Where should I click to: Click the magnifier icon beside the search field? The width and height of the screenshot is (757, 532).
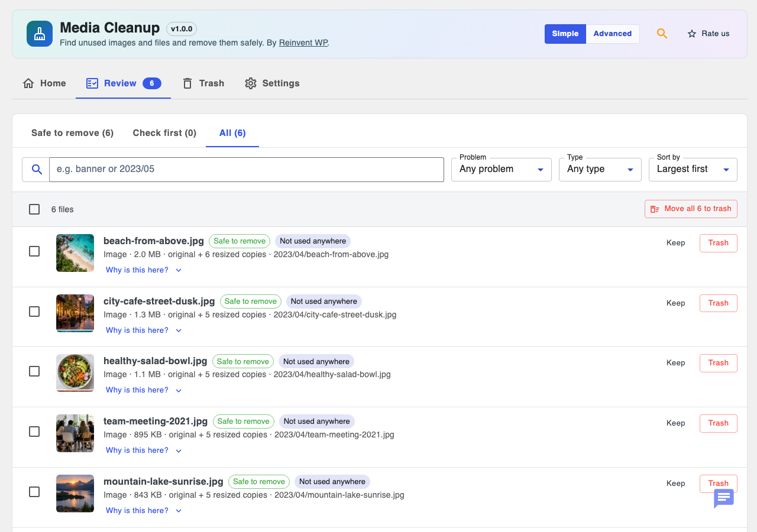37,170
